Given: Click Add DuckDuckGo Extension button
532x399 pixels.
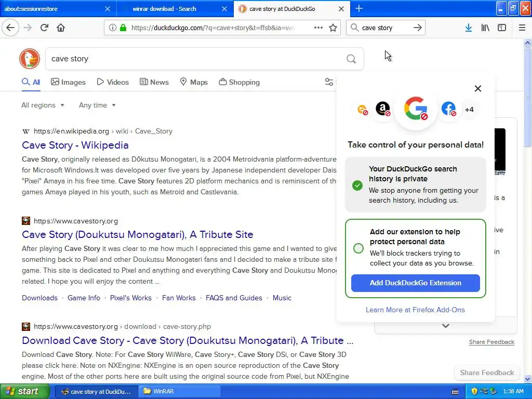Looking at the screenshot, I should coord(415,283).
